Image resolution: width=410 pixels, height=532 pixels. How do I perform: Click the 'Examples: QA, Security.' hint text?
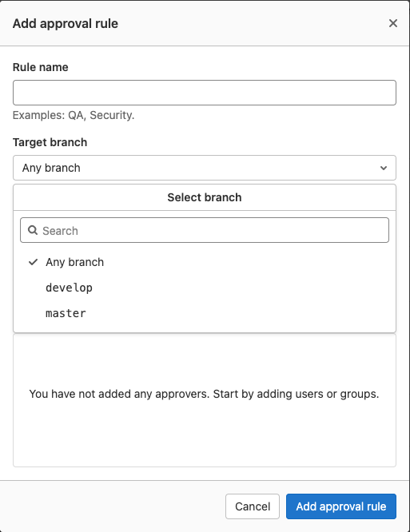pyautogui.click(x=74, y=115)
